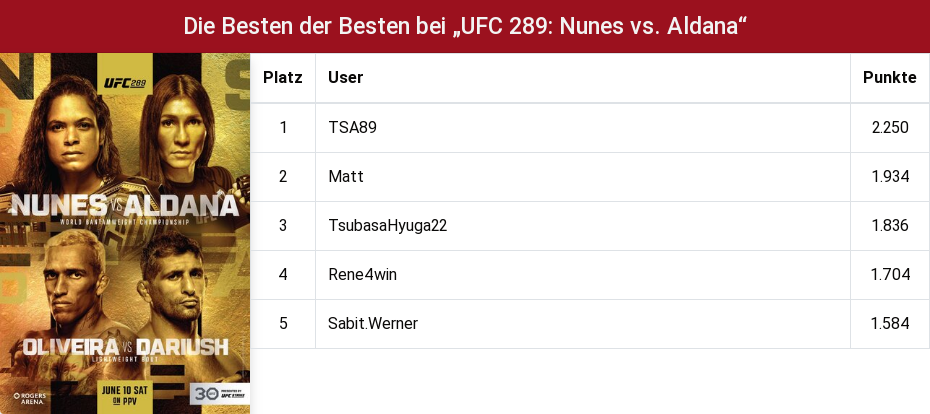Click the UFC 289 logo on poster
The image size is (930, 414).
[125, 82]
